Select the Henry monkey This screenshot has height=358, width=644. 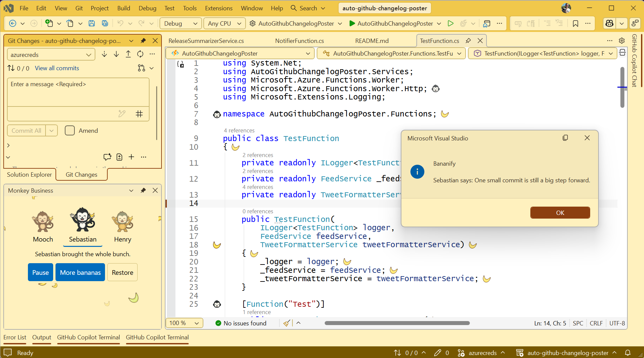[123, 227]
